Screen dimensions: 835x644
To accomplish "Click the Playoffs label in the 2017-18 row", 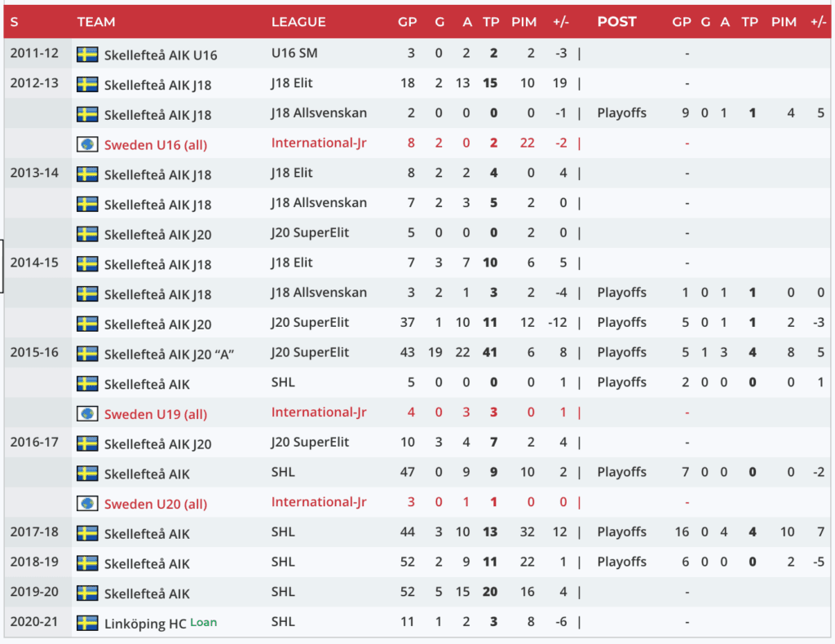I will click(621, 532).
